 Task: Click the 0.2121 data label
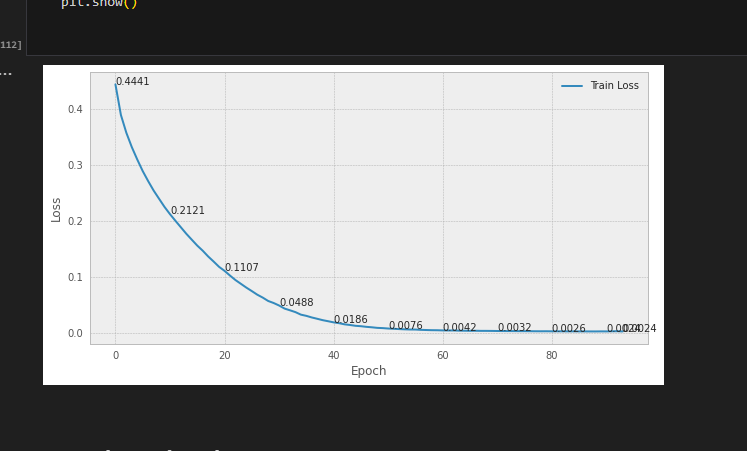point(188,210)
